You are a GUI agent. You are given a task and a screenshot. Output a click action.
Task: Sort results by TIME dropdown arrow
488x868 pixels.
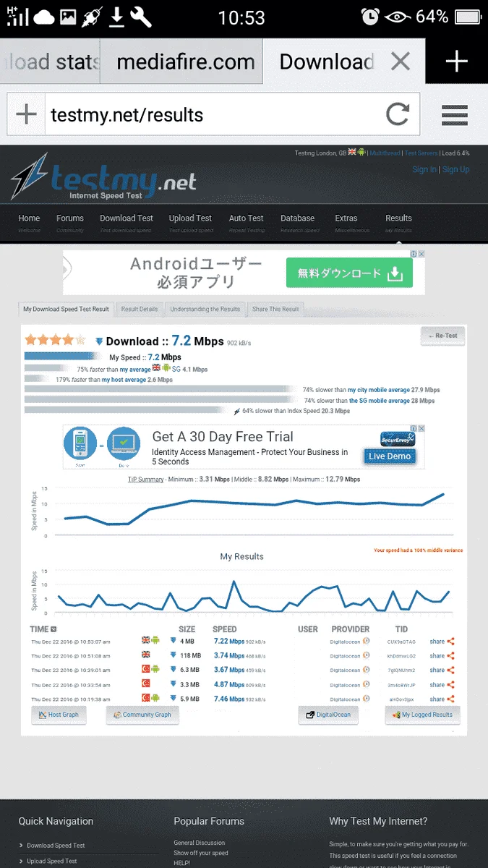(53, 629)
